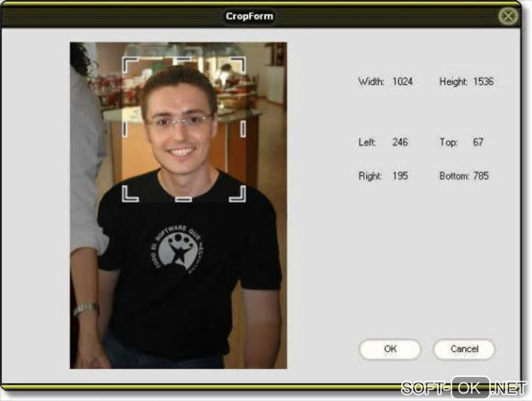
Task: Click the SOFT-OK.NET watermark
Action: (x=464, y=388)
